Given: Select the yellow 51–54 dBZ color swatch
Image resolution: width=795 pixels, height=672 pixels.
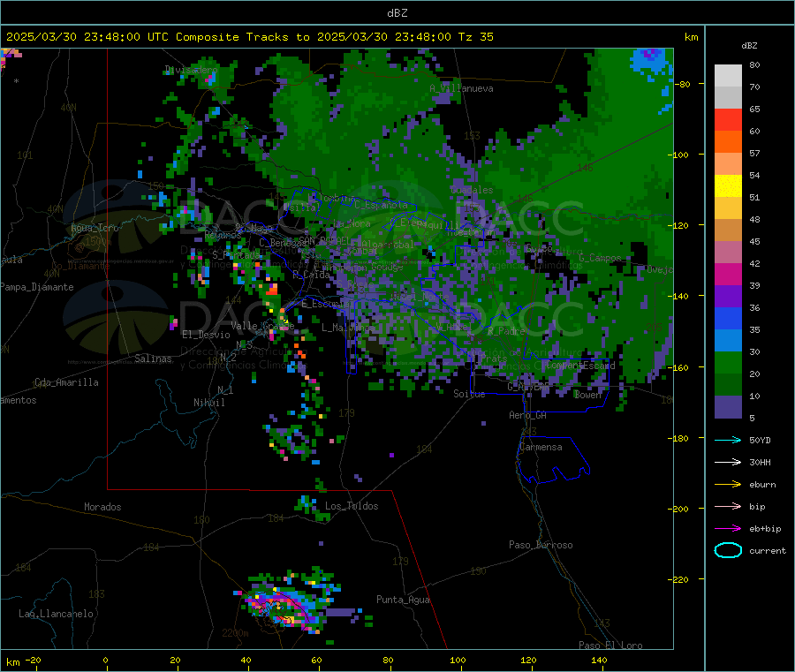Looking at the screenshot, I should [x=728, y=186].
